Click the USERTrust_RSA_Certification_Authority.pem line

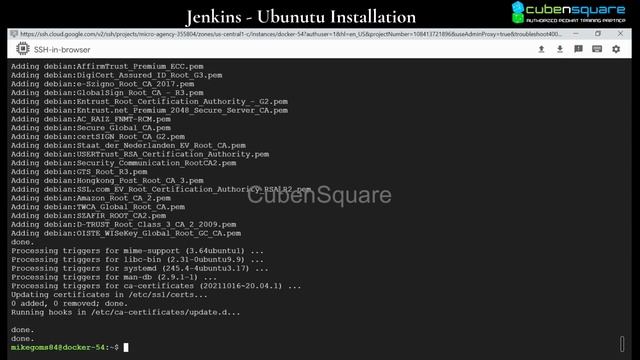pos(140,154)
